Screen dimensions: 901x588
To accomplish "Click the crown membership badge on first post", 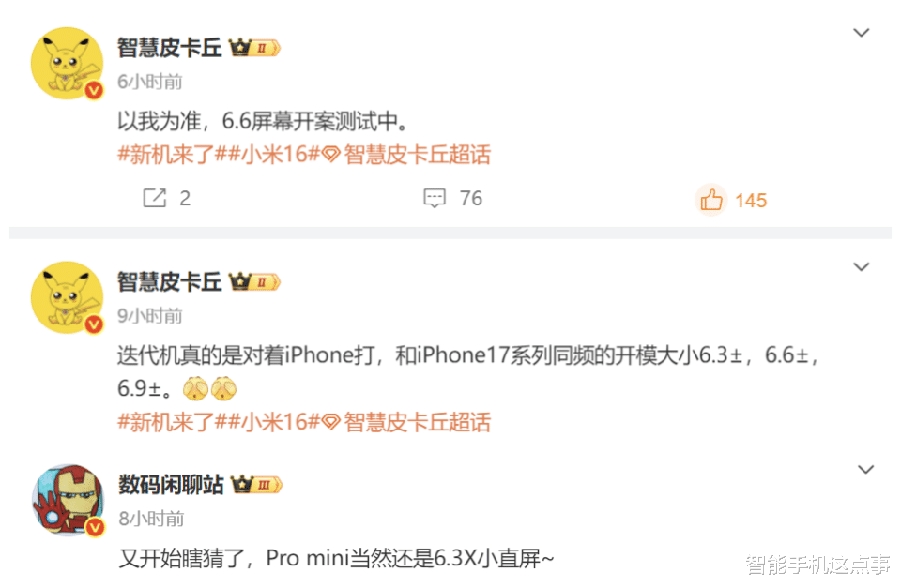I will pos(254,48).
